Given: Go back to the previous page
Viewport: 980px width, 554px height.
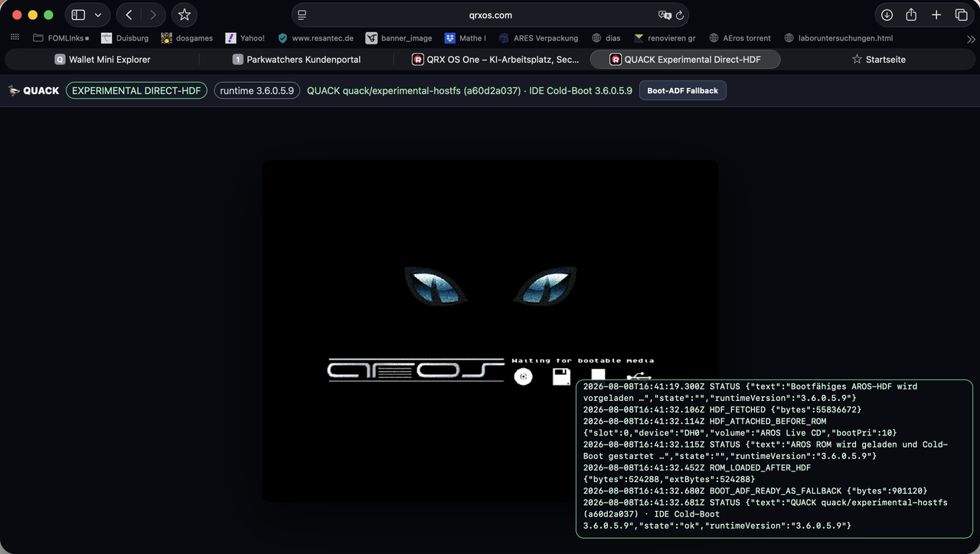Looking at the screenshot, I should coord(129,15).
